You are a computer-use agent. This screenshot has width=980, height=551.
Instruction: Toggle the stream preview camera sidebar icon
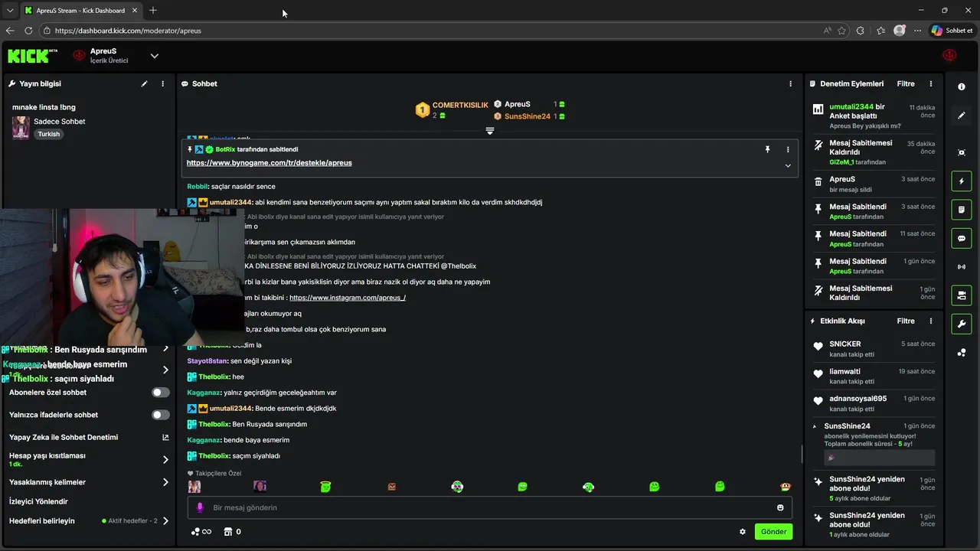pyautogui.click(x=962, y=295)
